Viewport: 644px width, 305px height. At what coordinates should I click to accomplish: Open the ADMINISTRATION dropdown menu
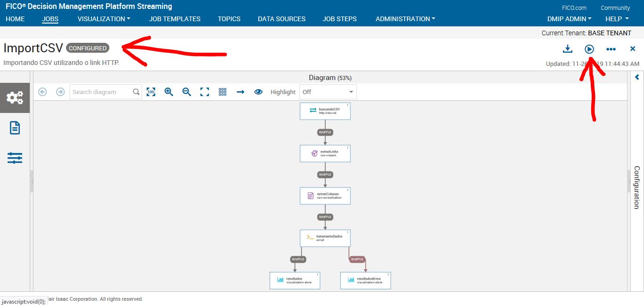click(x=405, y=19)
